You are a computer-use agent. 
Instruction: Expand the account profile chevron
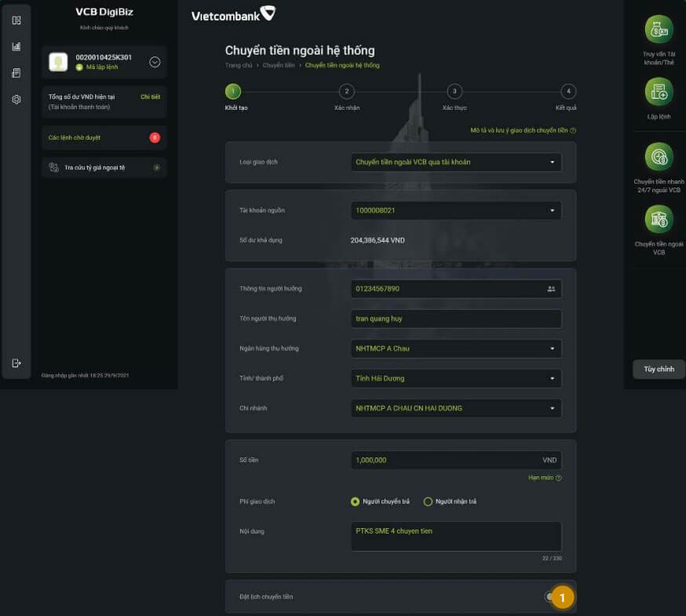(155, 62)
